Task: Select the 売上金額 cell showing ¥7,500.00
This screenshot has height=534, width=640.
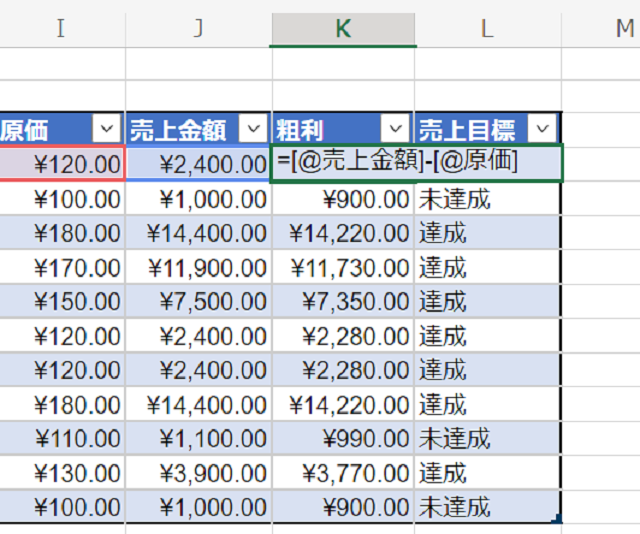Action: point(198,302)
